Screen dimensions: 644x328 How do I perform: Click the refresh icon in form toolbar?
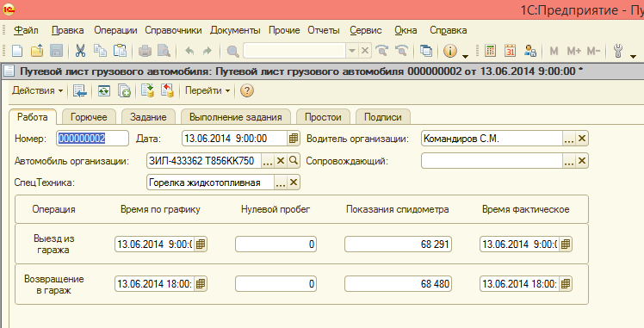104,90
